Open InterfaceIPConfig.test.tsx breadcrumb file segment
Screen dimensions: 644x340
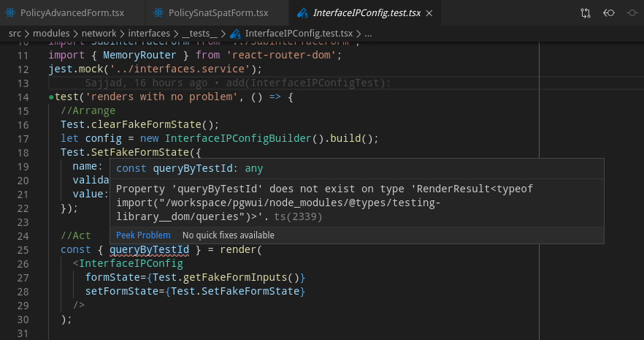click(299, 34)
